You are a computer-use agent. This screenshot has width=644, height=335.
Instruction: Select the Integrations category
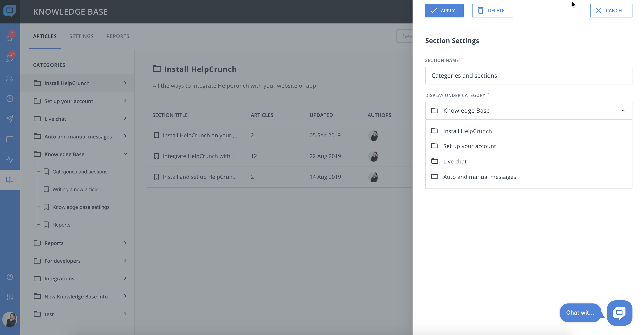tap(59, 278)
